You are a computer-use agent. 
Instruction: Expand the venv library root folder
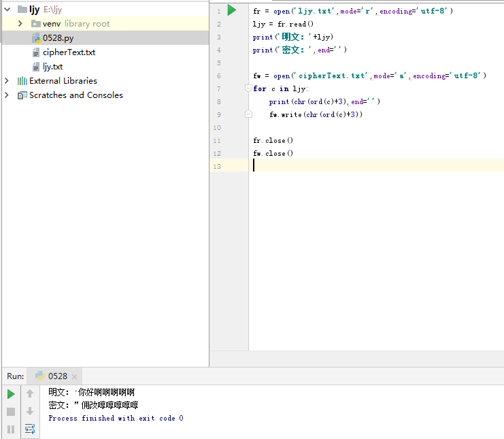(21, 24)
